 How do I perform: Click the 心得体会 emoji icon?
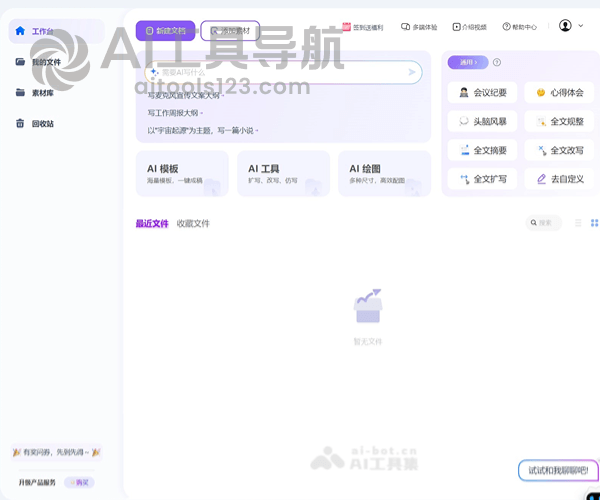coord(541,92)
